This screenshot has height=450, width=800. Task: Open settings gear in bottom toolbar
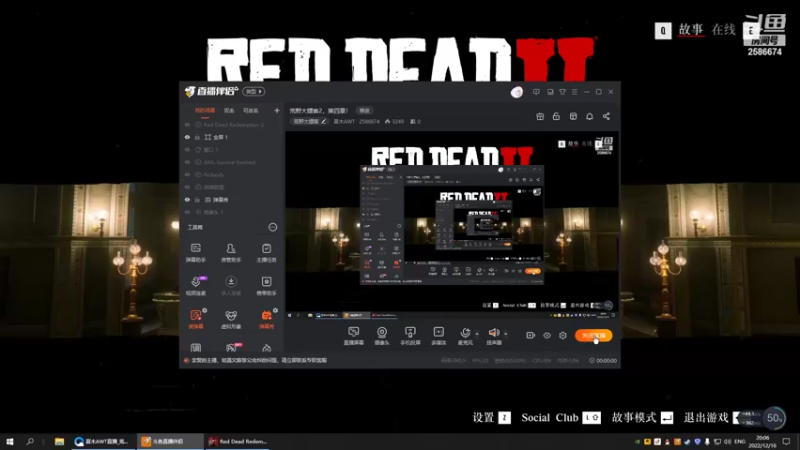563,335
